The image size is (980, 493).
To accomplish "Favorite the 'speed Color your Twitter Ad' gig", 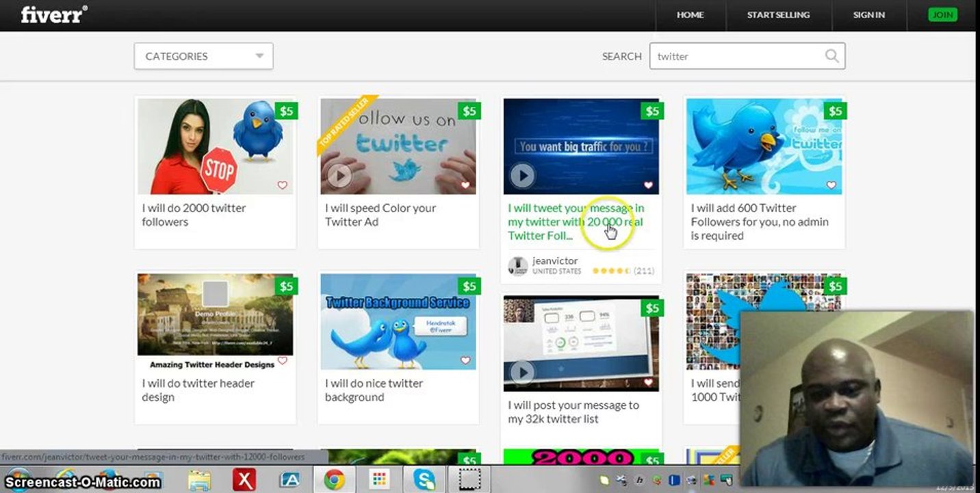I will point(465,185).
